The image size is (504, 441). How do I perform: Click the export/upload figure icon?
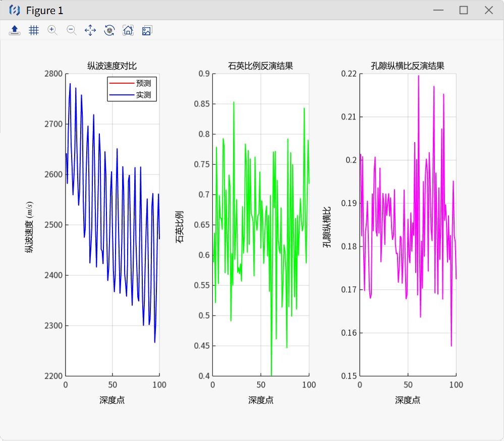coord(15,31)
